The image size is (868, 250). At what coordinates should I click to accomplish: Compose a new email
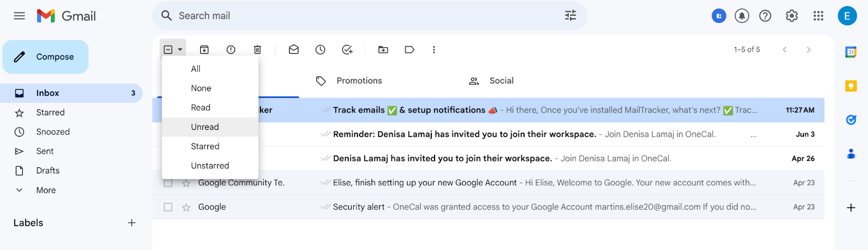click(x=46, y=57)
